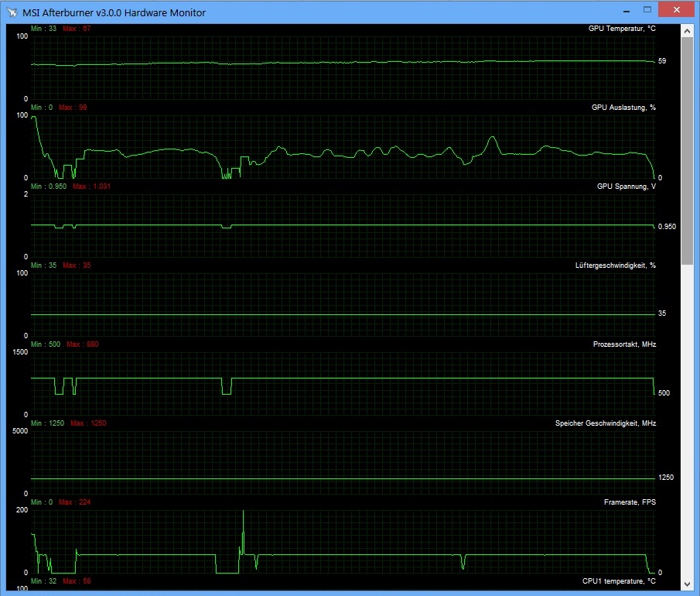Click the MSI Afterburner title bar icon

(x=12, y=12)
